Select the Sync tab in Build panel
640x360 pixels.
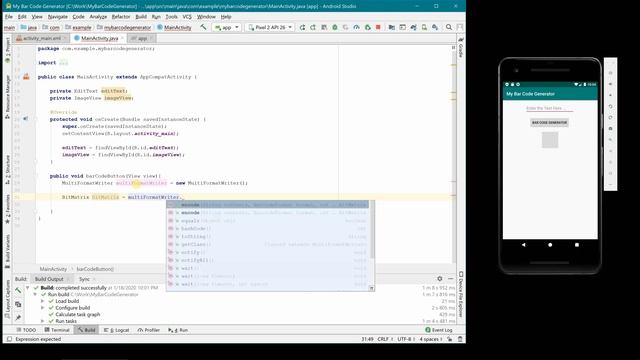84,279
